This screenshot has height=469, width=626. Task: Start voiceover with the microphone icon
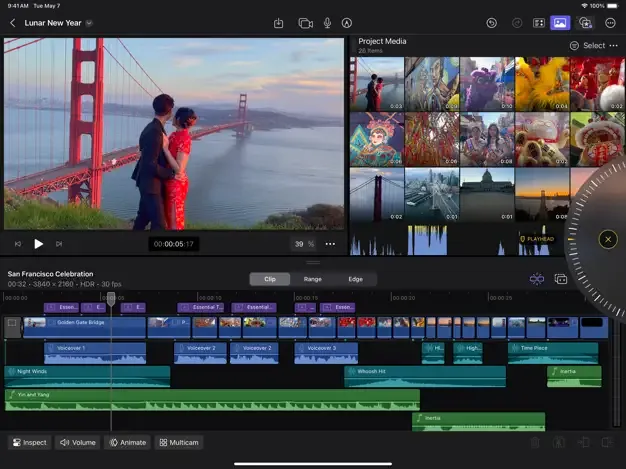(327, 23)
